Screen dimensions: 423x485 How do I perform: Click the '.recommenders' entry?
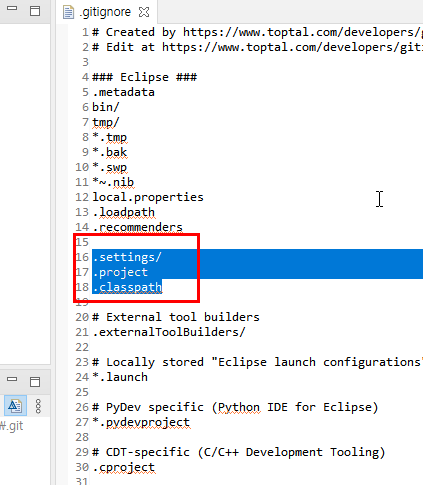click(138, 227)
